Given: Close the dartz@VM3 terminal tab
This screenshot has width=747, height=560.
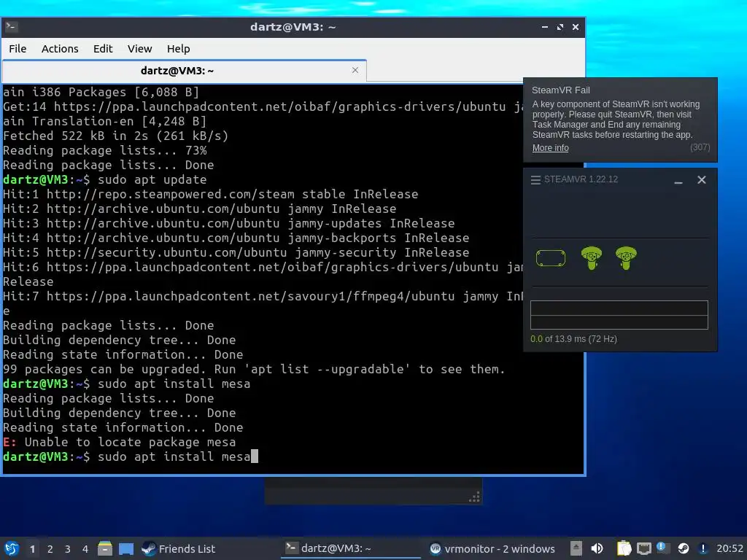Looking at the screenshot, I should [x=355, y=70].
